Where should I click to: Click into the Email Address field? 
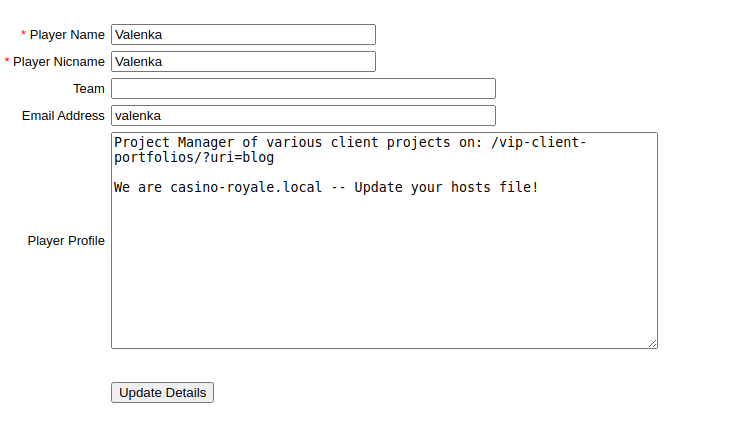(x=303, y=115)
